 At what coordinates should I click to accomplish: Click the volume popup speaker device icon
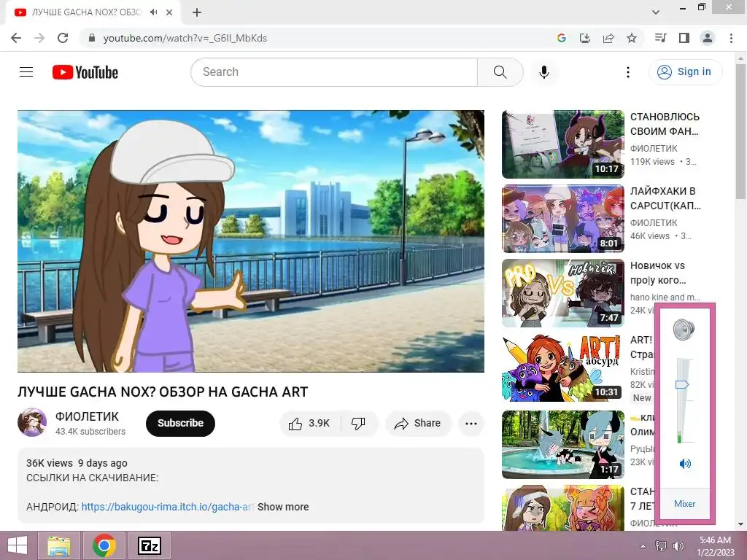click(684, 330)
